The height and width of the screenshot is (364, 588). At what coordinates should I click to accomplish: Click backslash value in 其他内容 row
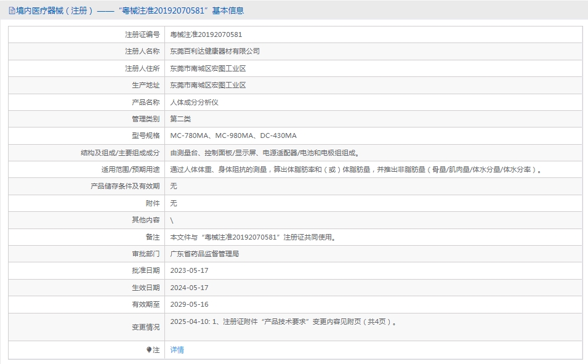[172, 220]
